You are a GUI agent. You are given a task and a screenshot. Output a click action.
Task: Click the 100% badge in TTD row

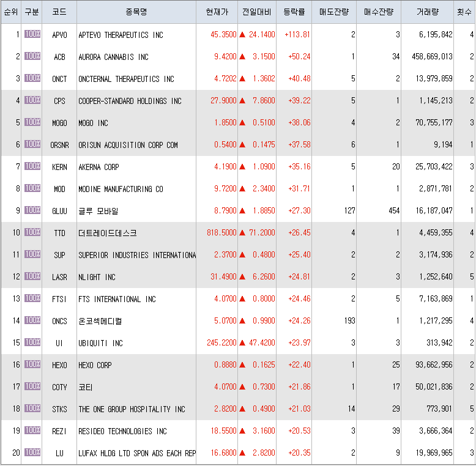[32, 232]
